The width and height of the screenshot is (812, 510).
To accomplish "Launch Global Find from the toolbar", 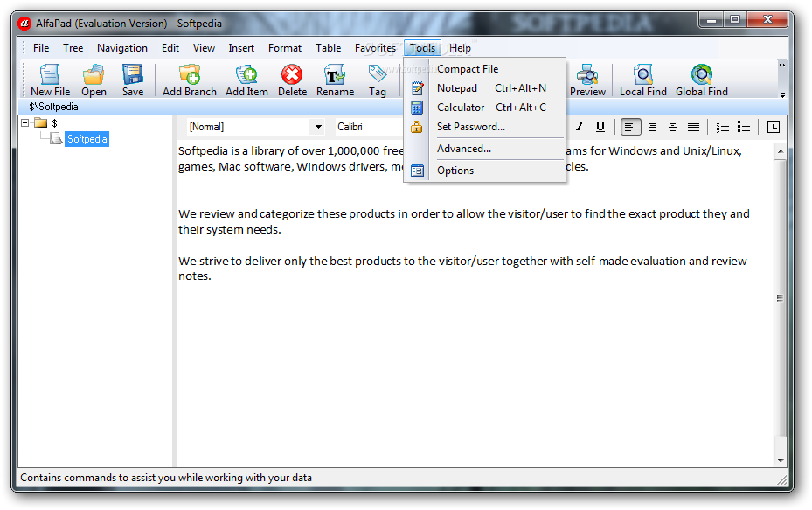I will coord(702,80).
